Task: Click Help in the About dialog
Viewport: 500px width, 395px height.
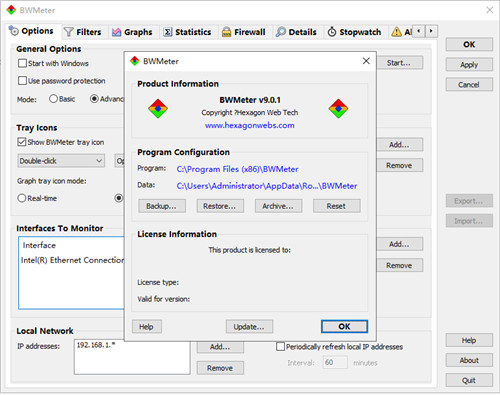Action: coord(147,327)
